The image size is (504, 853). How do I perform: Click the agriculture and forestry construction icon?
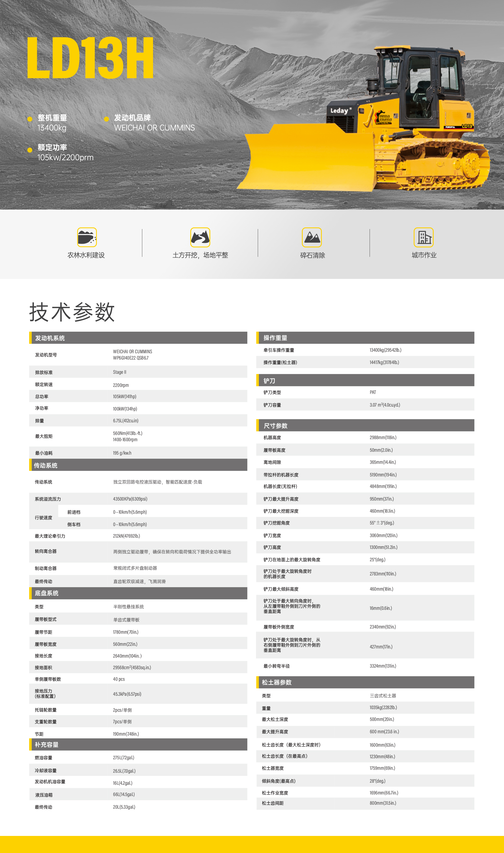pos(87,237)
